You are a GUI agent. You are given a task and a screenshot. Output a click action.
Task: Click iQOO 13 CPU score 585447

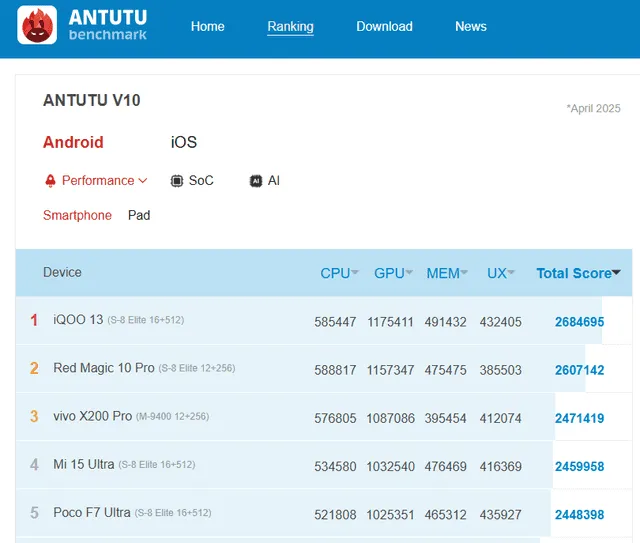(335, 322)
